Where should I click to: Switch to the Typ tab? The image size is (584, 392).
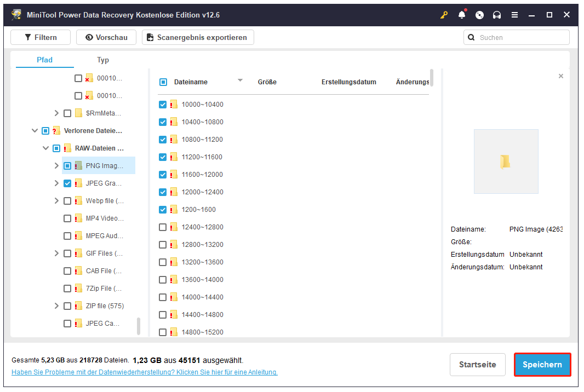tap(102, 60)
